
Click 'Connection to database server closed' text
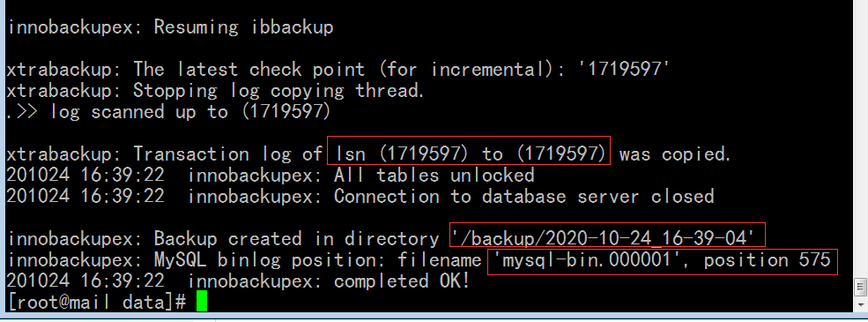[523, 196]
